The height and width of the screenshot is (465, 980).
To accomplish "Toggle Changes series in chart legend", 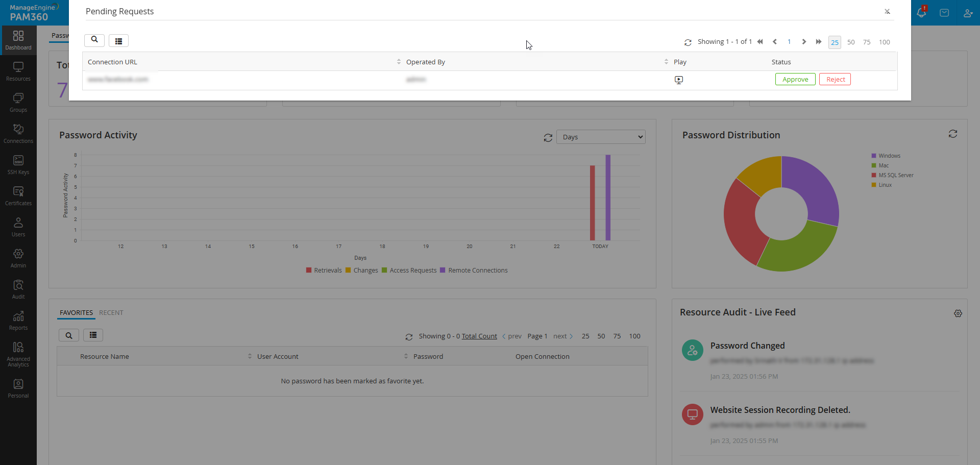I will pos(362,271).
